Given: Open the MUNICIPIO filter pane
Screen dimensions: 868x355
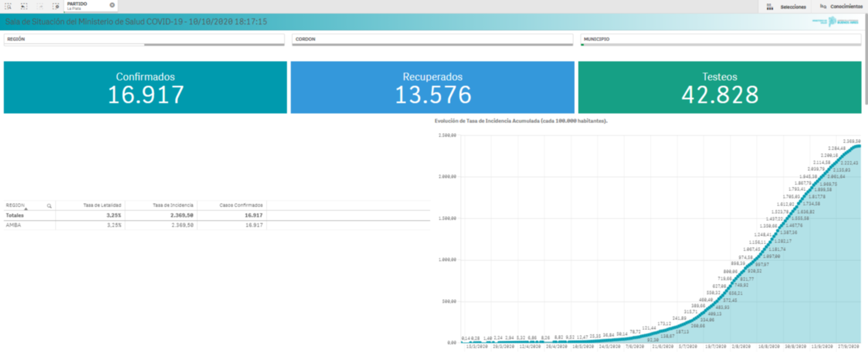Looking at the screenshot, I should click(x=720, y=40).
